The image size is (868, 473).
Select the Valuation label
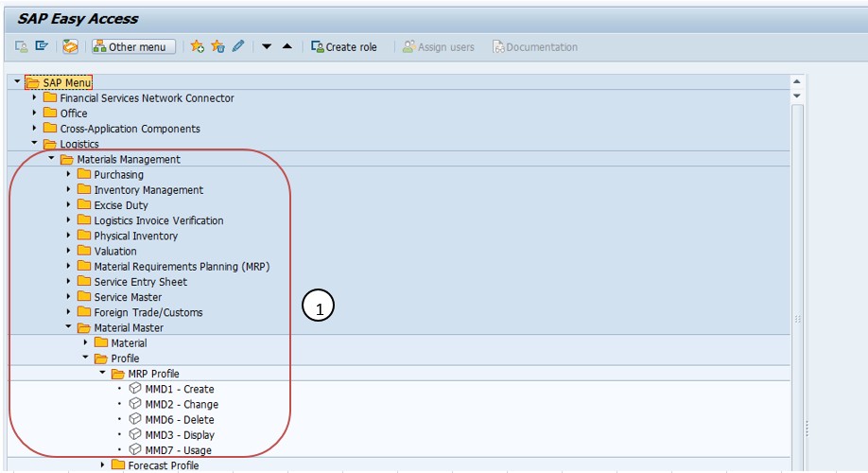(115, 252)
